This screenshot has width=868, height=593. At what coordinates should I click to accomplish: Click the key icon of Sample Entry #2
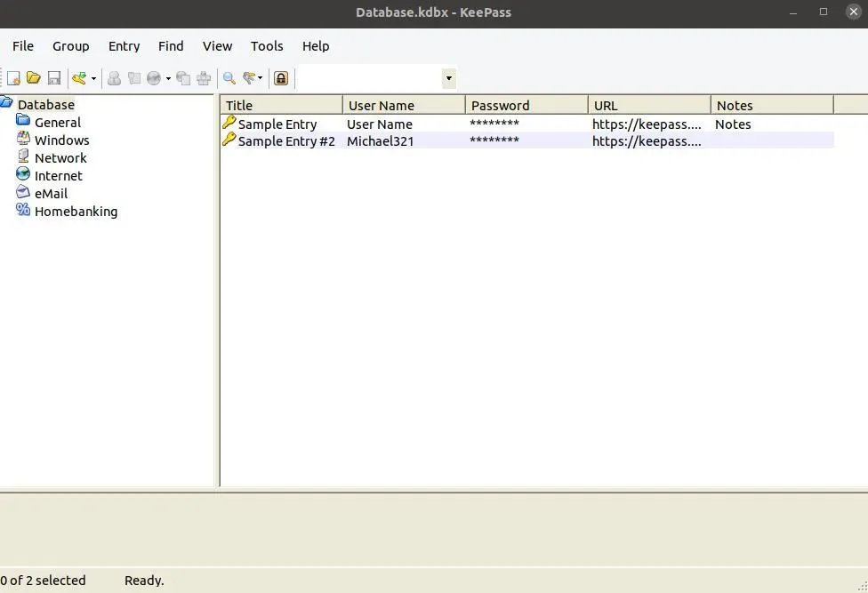click(229, 139)
